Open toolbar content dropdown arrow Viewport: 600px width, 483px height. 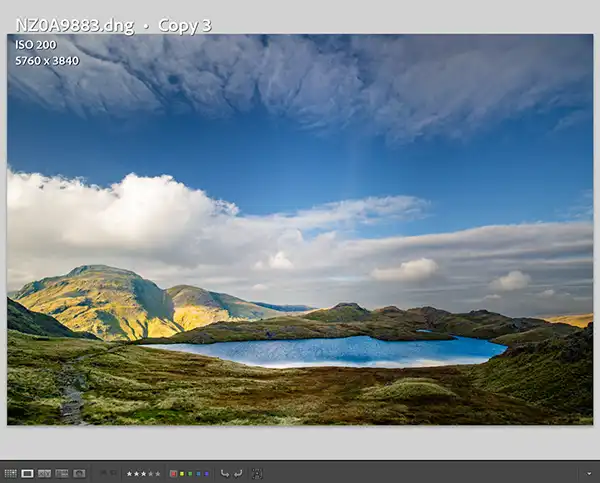point(589,474)
